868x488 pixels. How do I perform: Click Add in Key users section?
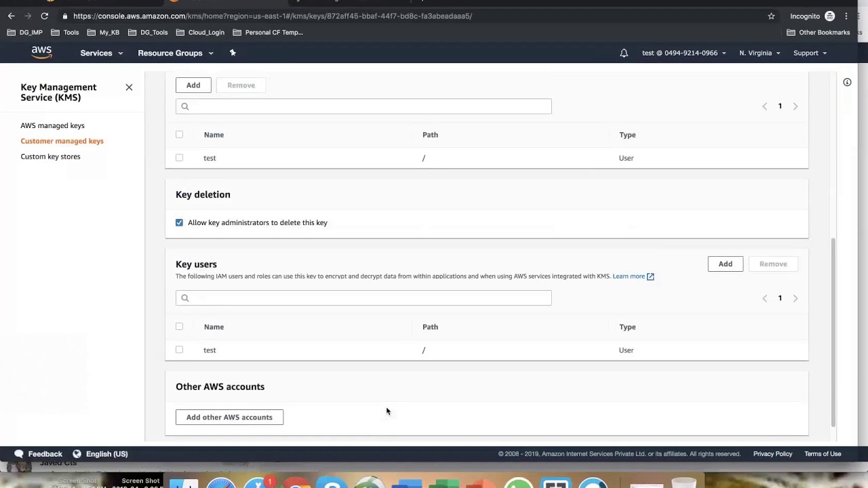point(725,264)
